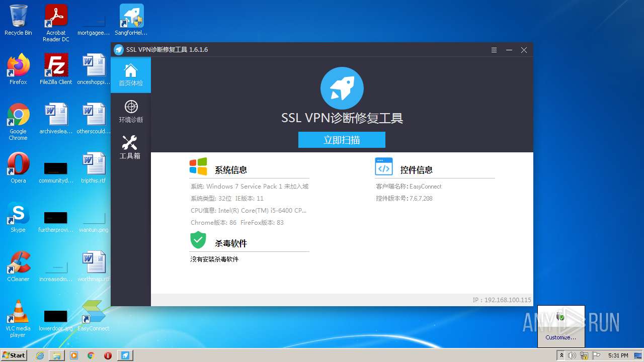Open Windows Media Player from taskbar
Viewport: 644px width, 362px height.
pyautogui.click(x=74, y=355)
